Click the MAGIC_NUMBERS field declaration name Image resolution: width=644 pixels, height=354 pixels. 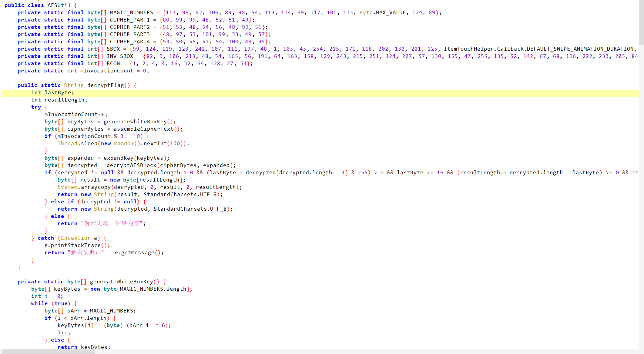pyautogui.click(x=131, y=12)
